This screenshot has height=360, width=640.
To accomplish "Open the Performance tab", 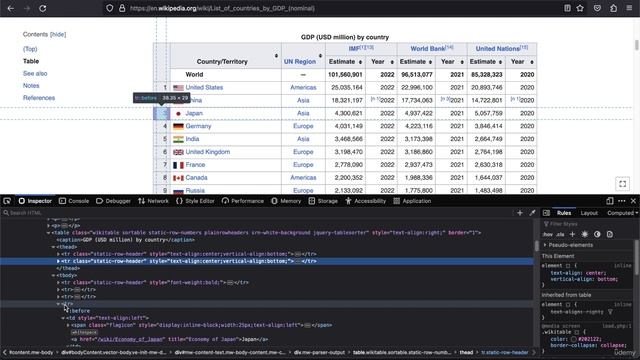I will point(242,201).
